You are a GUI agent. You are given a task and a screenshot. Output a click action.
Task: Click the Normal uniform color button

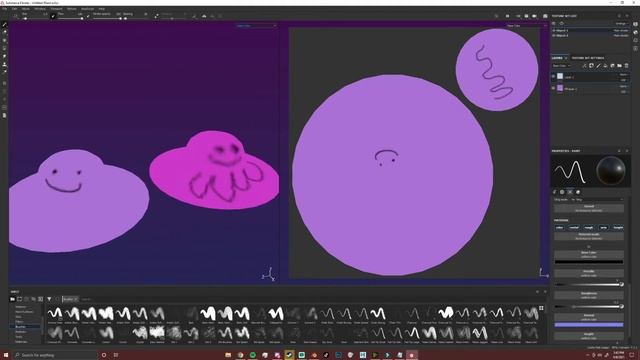(589, 317)
